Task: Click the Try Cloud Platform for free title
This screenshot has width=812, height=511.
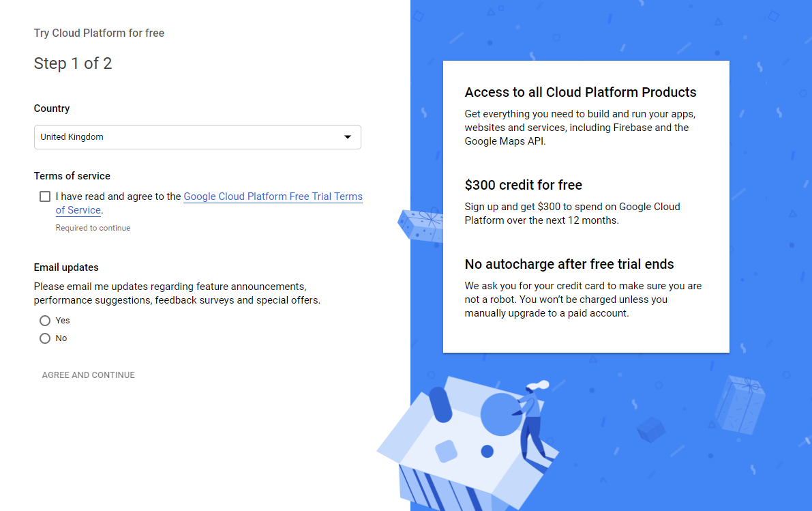Action: click(99, 33)
